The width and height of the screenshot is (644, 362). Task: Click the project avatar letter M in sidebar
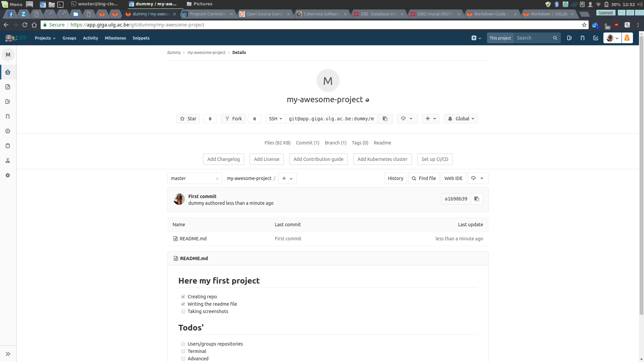[x=8, y=55]
